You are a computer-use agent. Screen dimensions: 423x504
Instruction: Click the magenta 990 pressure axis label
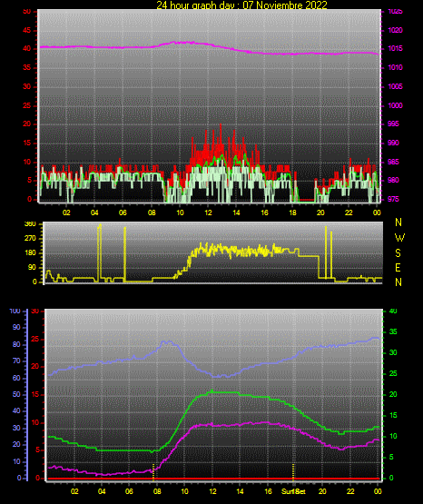(393, 143)
